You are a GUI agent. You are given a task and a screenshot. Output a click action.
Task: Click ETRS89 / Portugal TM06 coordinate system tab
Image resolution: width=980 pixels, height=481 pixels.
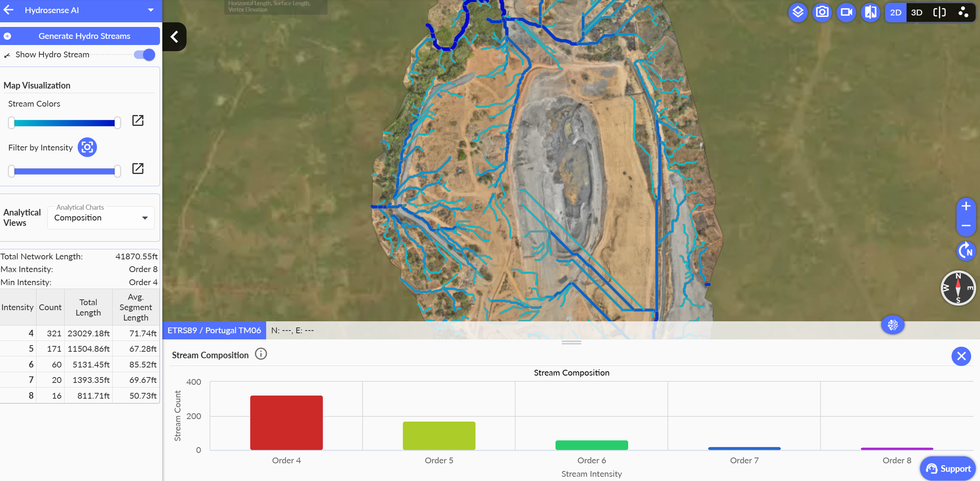[x=214, y=330]
